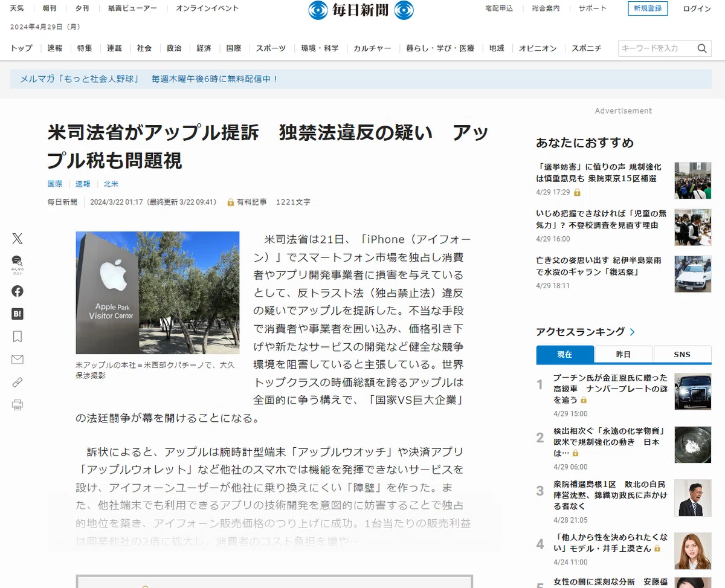Click the 速報 article tag
The width and height of the screenshot is (725, 588).
point(83,184)
